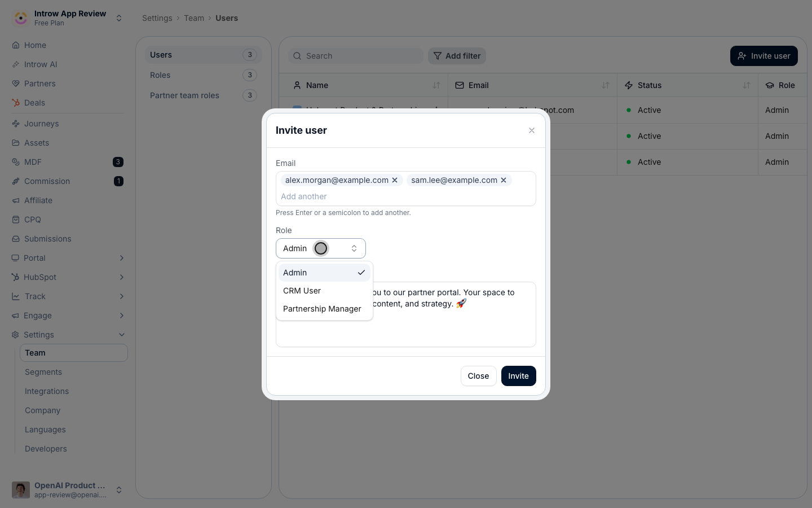Click the MDF icon in sidebar

[x=16, y=162]
